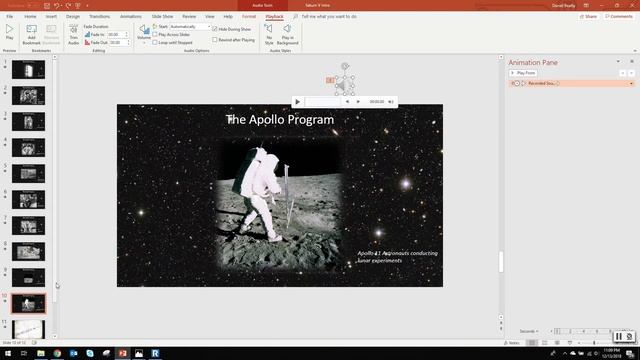Click the play button on audio control bar
Screen dimensions: 640x360
298,102
